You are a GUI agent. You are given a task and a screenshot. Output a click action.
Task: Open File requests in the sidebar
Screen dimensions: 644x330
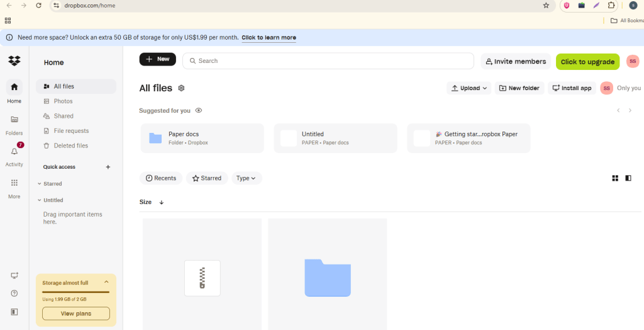click(76, 131)
